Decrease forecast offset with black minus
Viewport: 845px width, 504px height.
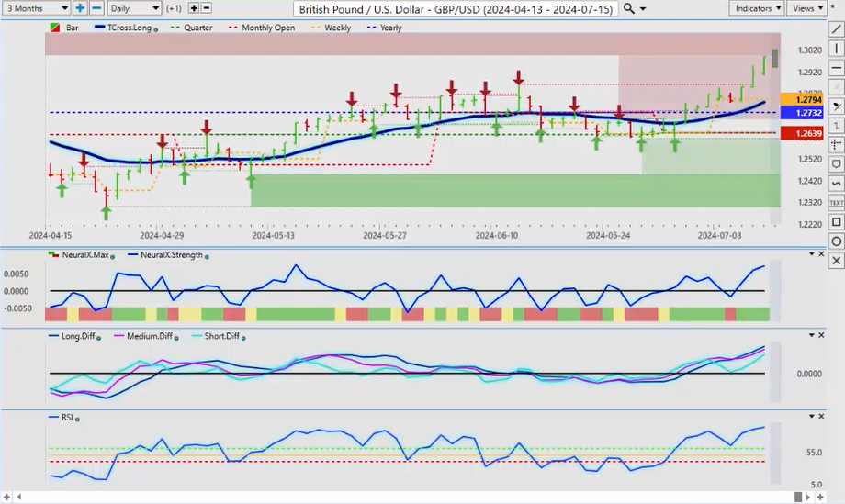[x=206, y=8]
